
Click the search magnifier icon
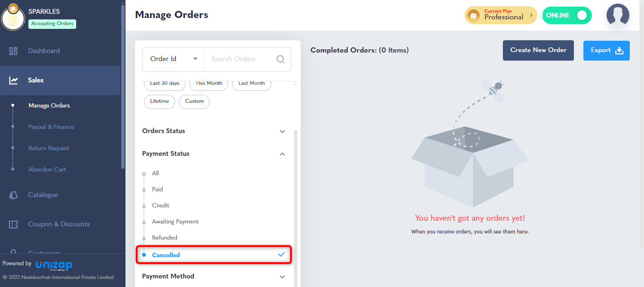[280, 59]
